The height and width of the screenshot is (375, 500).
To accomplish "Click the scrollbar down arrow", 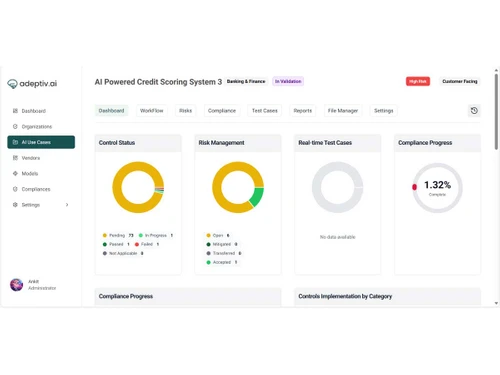I will tap(496, 303).
